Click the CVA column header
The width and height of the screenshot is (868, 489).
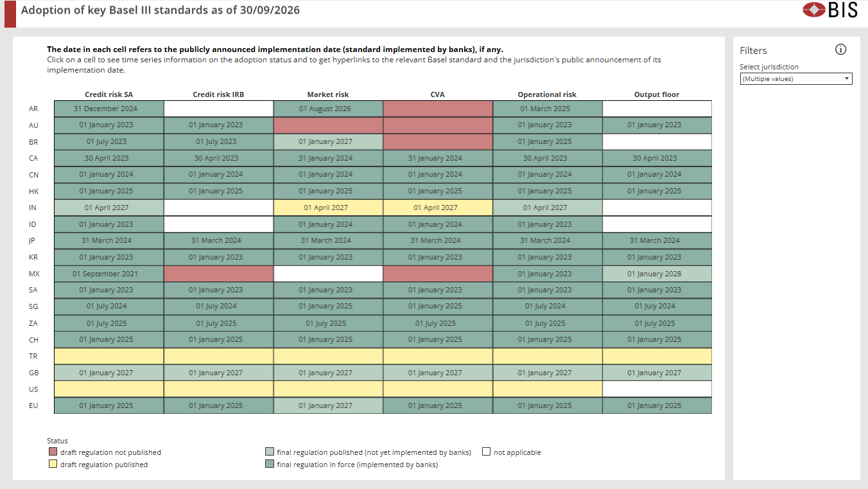[x=438, y=94]
